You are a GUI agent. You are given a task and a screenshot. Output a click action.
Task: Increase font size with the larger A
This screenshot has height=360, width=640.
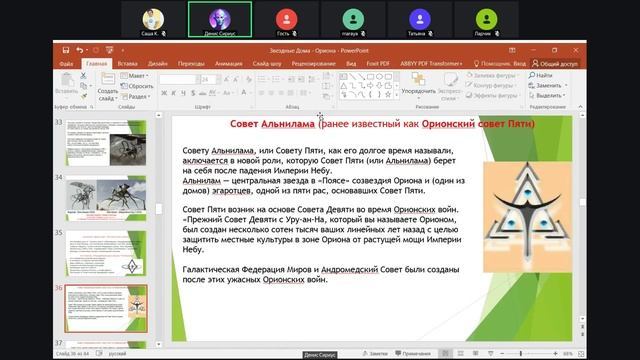(x=226, y=79)
